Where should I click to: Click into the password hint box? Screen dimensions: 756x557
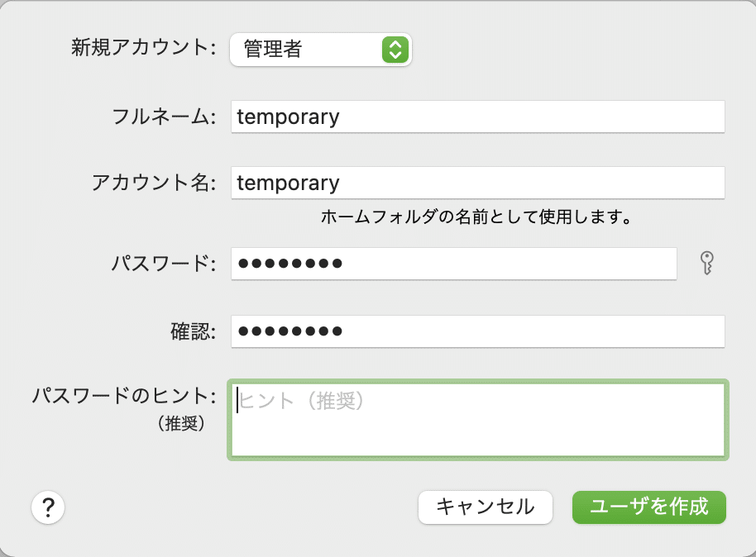coord(478,430)
